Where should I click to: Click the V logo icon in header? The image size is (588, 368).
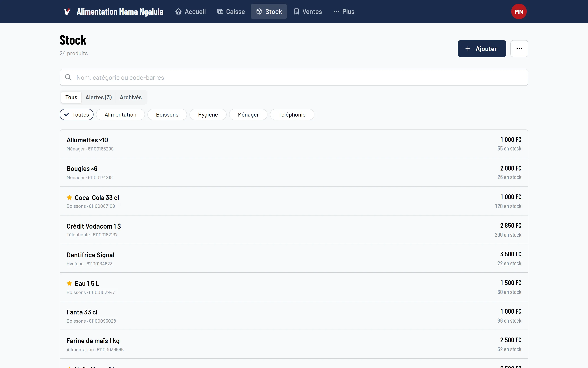67,11
